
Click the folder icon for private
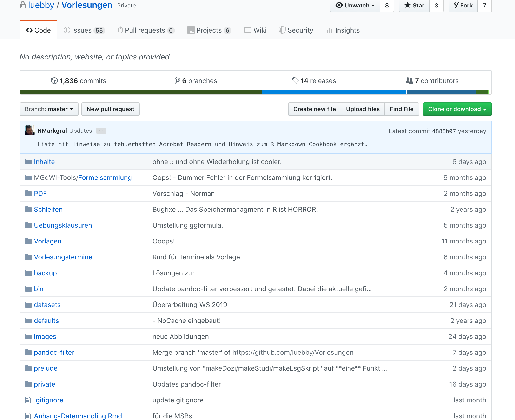[28, 384]
